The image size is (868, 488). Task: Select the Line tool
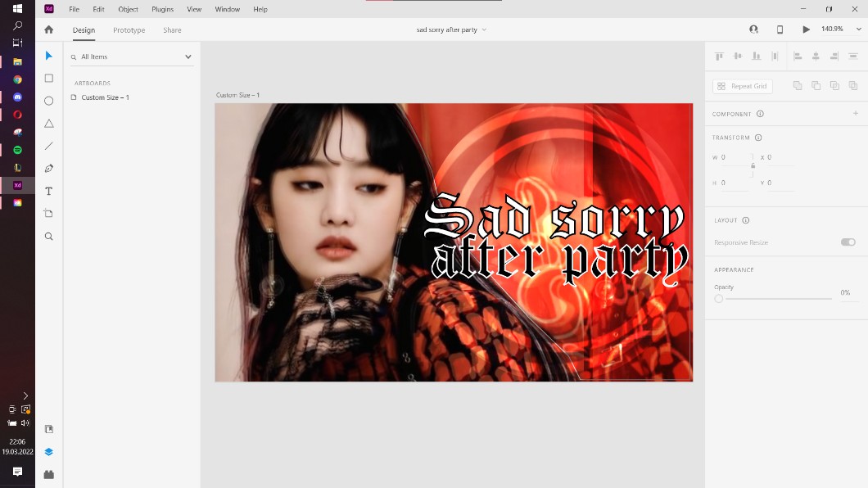click(x=49, y=146)
